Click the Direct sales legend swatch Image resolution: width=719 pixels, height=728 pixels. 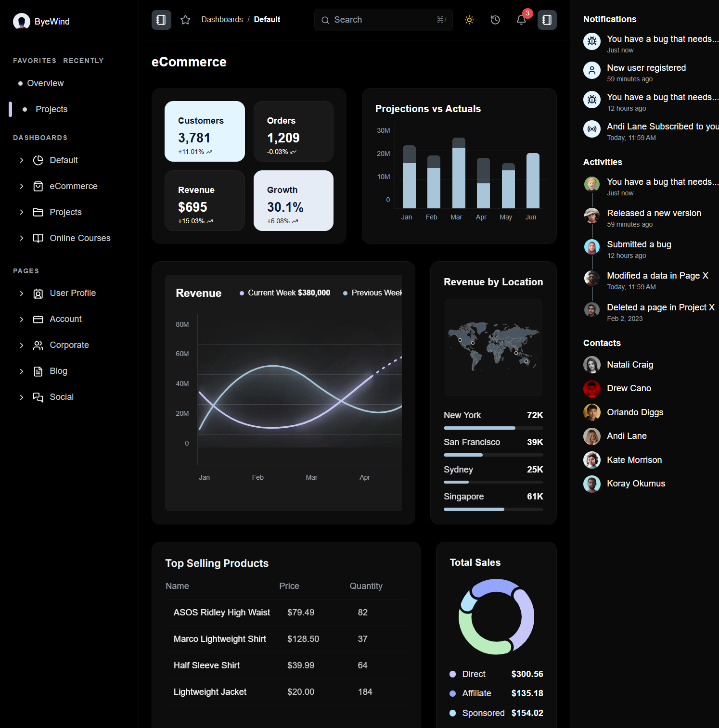[452, 674]
